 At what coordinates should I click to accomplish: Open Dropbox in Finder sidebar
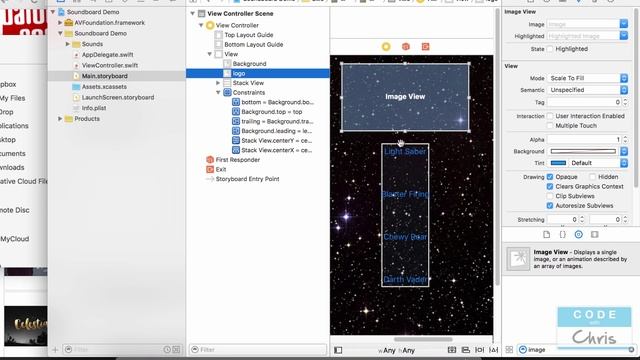(x=8, y=84)
